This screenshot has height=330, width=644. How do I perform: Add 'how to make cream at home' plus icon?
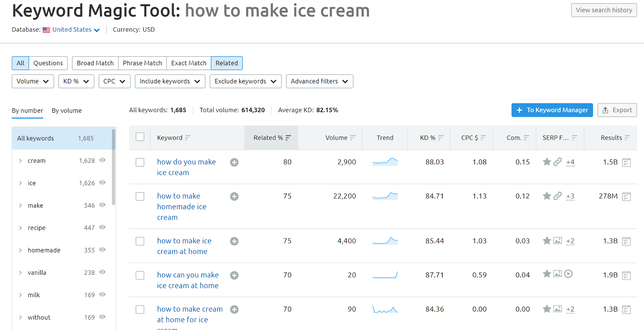click(x=234, y=309)
